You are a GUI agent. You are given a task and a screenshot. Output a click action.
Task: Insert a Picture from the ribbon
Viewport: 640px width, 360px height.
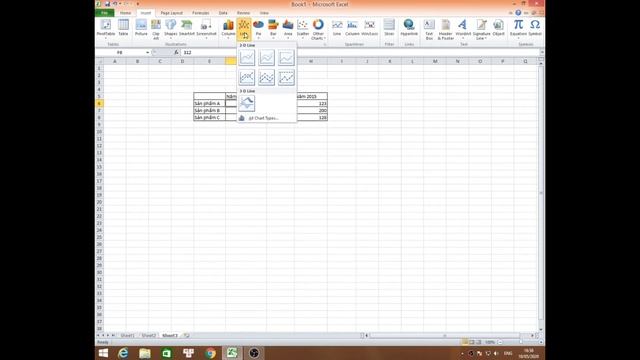141,29
